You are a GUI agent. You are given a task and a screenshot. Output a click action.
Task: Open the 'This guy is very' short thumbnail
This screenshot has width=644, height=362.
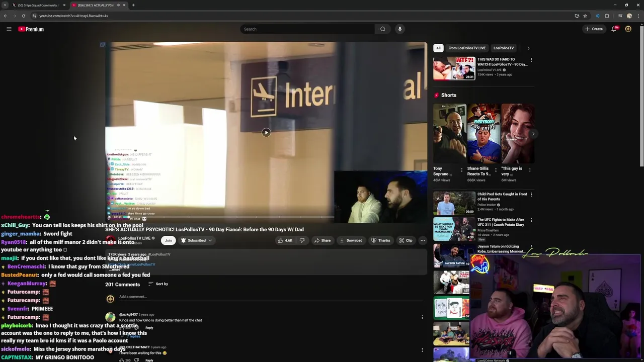(x=517, y=134)
